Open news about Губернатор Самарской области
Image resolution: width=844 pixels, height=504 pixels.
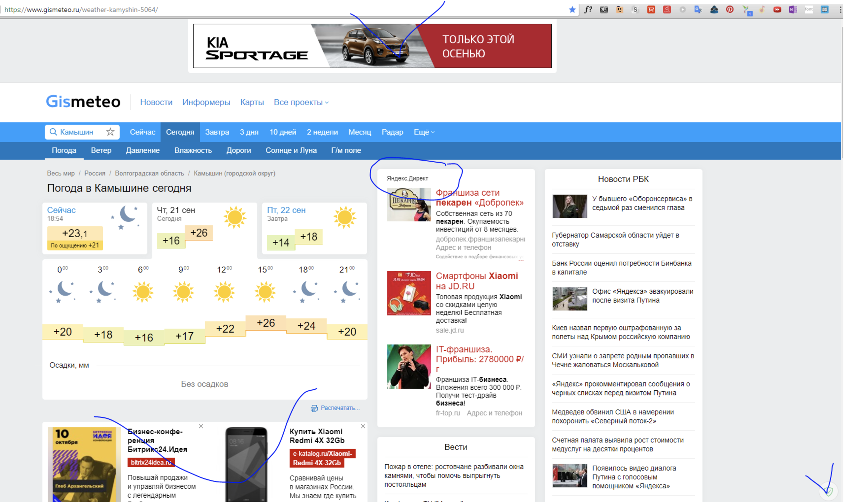point(615,240)
